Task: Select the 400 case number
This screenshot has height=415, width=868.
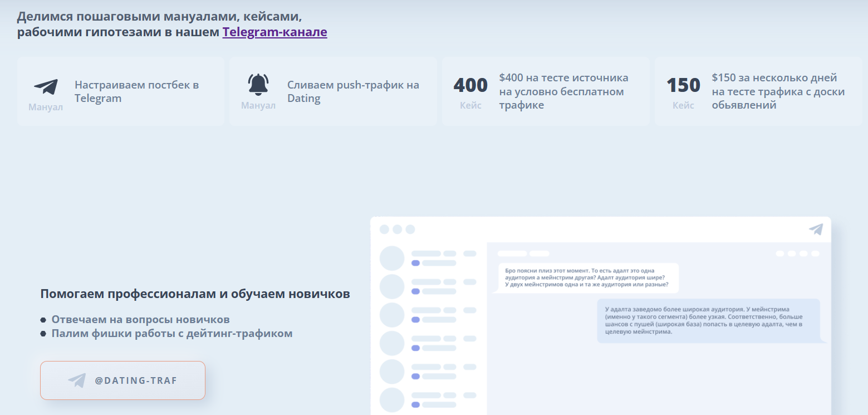Action: (x=470, y=85)
